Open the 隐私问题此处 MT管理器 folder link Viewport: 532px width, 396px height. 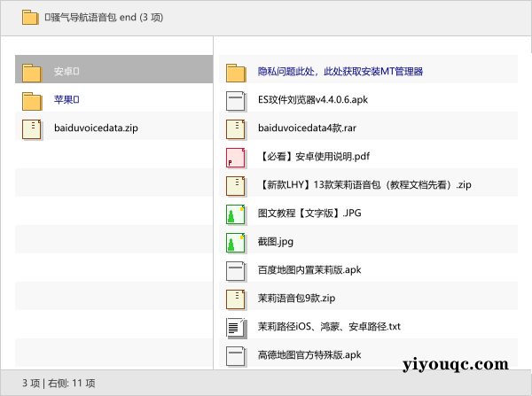coord(340,72)
